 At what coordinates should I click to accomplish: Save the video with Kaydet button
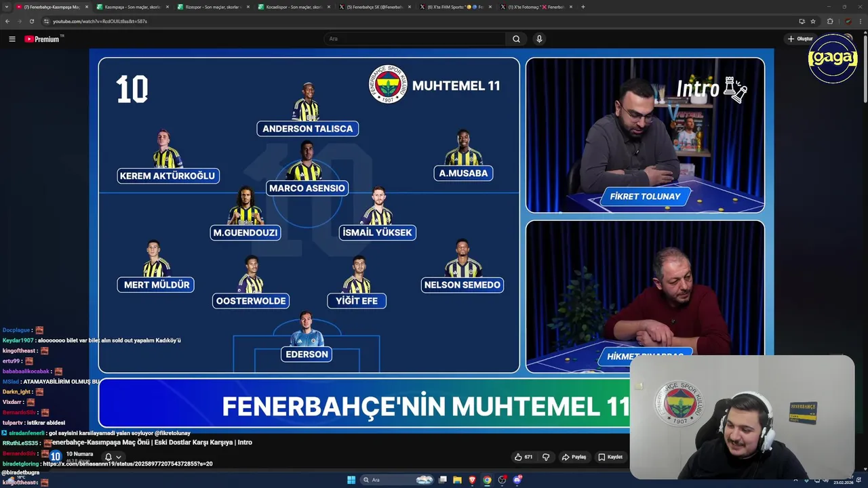tap(610, 457)
